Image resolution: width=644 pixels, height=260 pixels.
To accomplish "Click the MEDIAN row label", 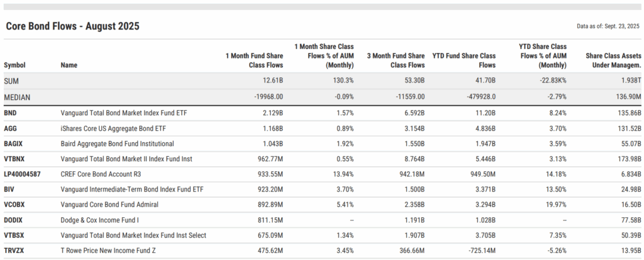I will click(17, 98).
